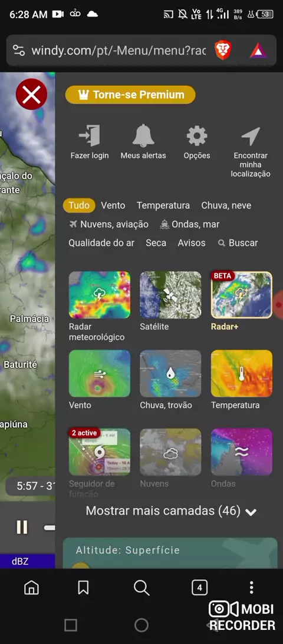This screenshot has height=644, width=283.
Task: Tap the Torne-se Premium button
Action: click(130, 95)
